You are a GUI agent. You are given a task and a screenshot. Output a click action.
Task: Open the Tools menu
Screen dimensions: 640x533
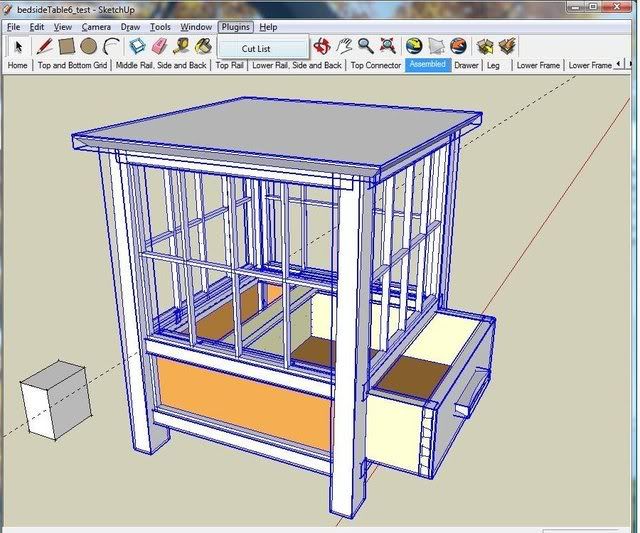coord(160,27)
